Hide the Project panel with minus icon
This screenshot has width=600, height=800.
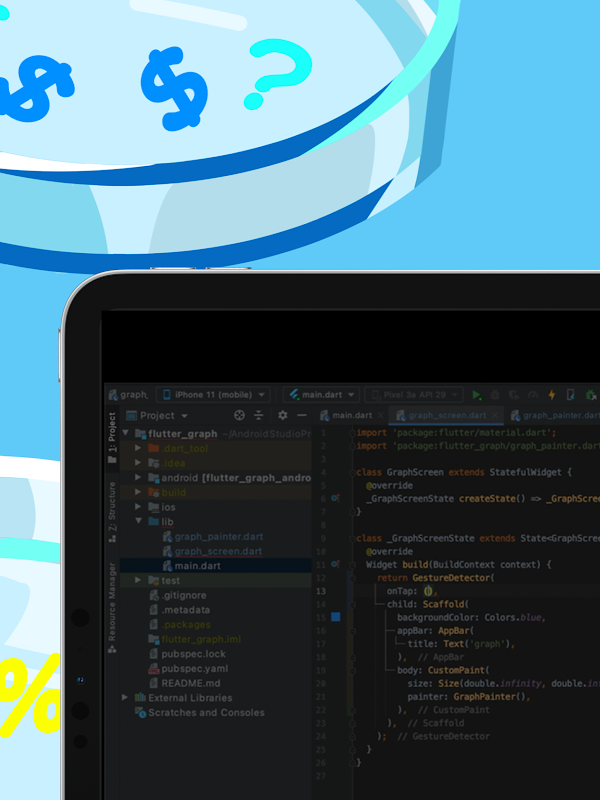coord(302,415)
